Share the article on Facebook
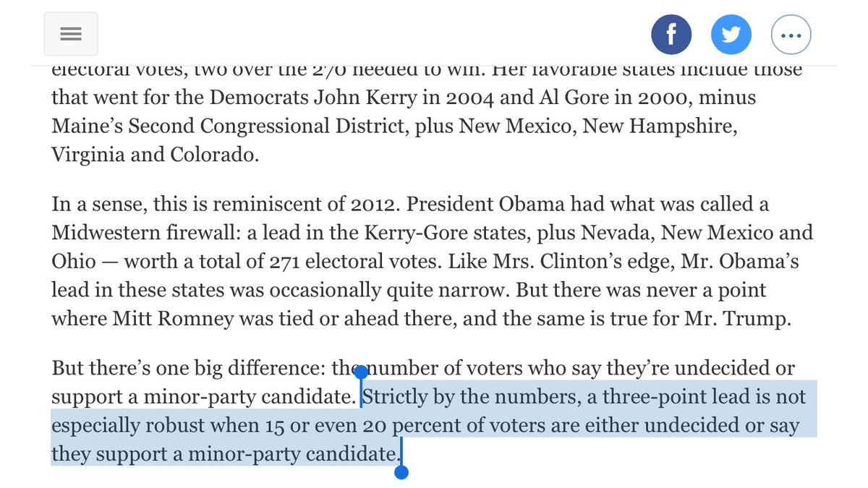The width and height of the screenshot is (868, 488). pyautogui.click(x=671, y=34)
